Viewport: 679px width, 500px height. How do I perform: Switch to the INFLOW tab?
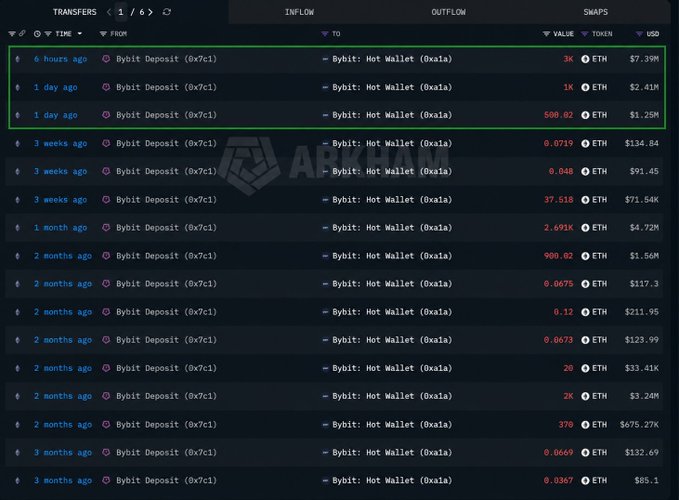pyautogui.click(x=299, y=12)
